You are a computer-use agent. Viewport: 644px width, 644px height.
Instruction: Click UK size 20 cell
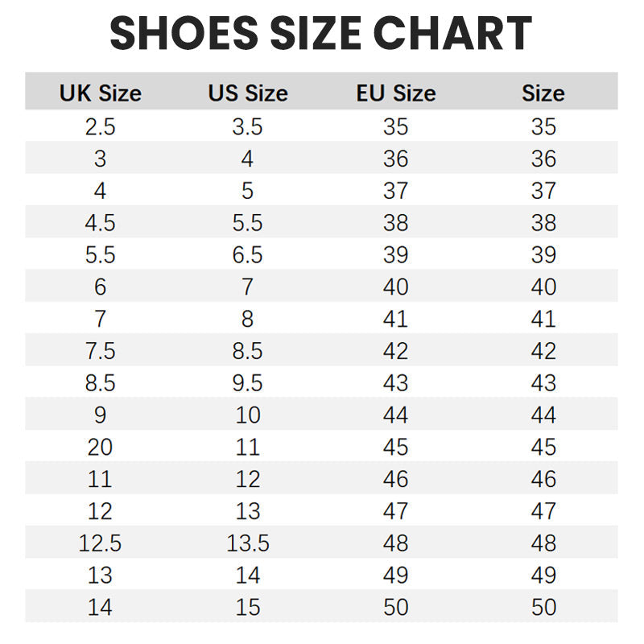click(100, 447)
